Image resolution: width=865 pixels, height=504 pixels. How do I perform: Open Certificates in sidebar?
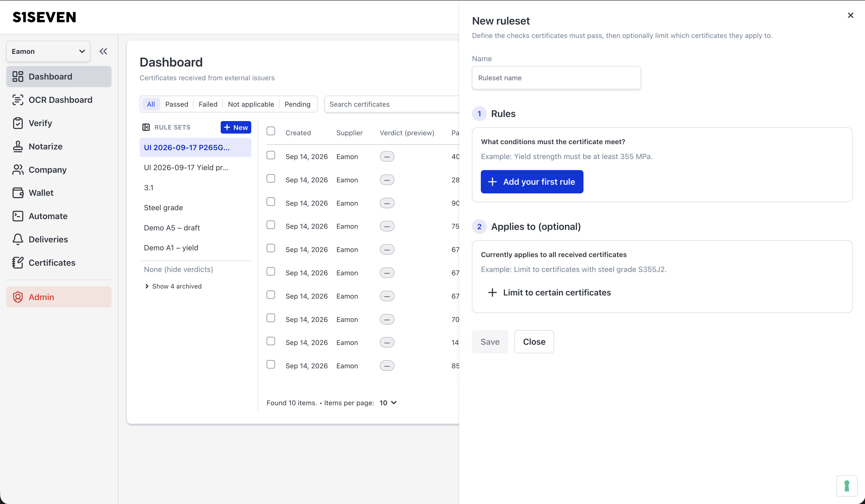(x=59, y=263)
